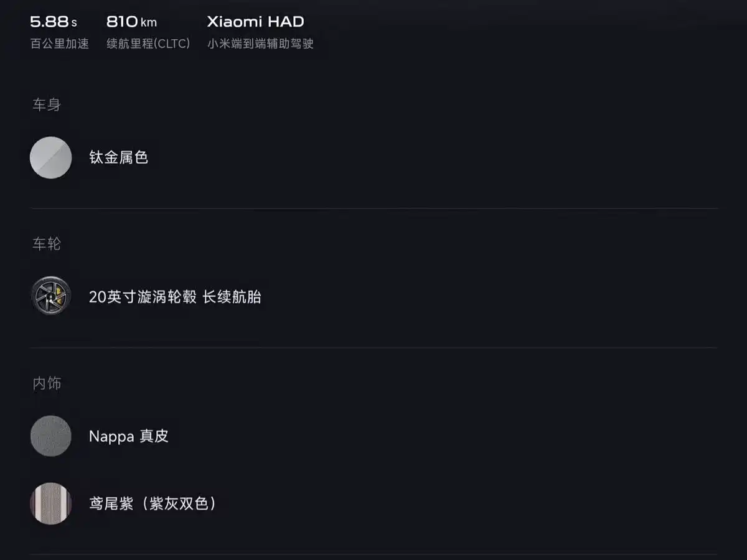This screenshot has height=560, width=747.
Task: Select the Nappa leather texture swatch
Action: tap(51, 436)
